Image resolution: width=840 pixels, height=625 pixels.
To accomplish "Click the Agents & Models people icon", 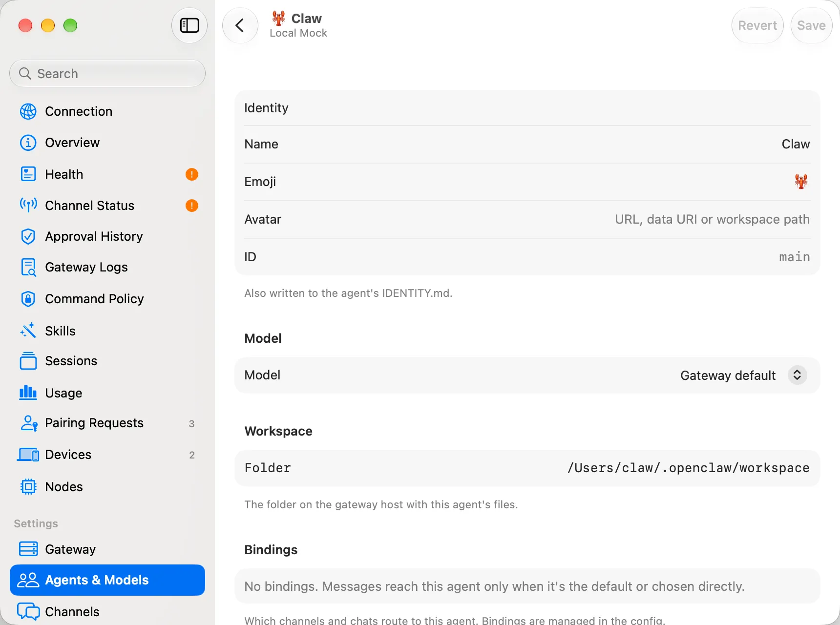I will point(28,580).
